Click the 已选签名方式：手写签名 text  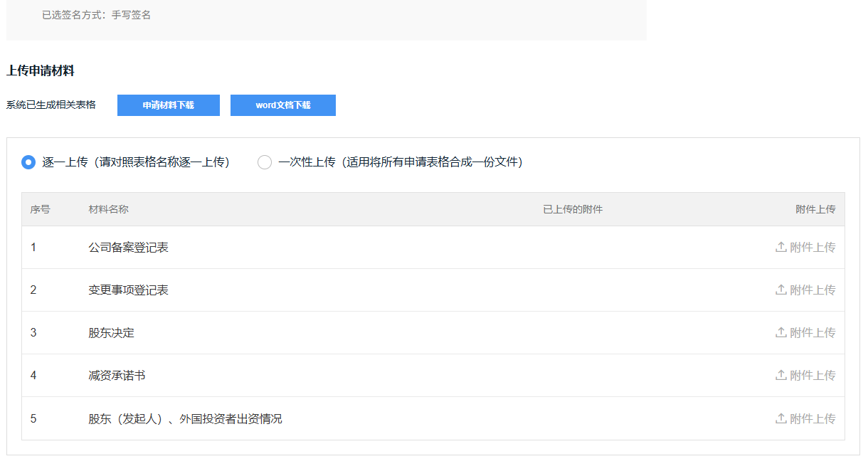[96, 15]
